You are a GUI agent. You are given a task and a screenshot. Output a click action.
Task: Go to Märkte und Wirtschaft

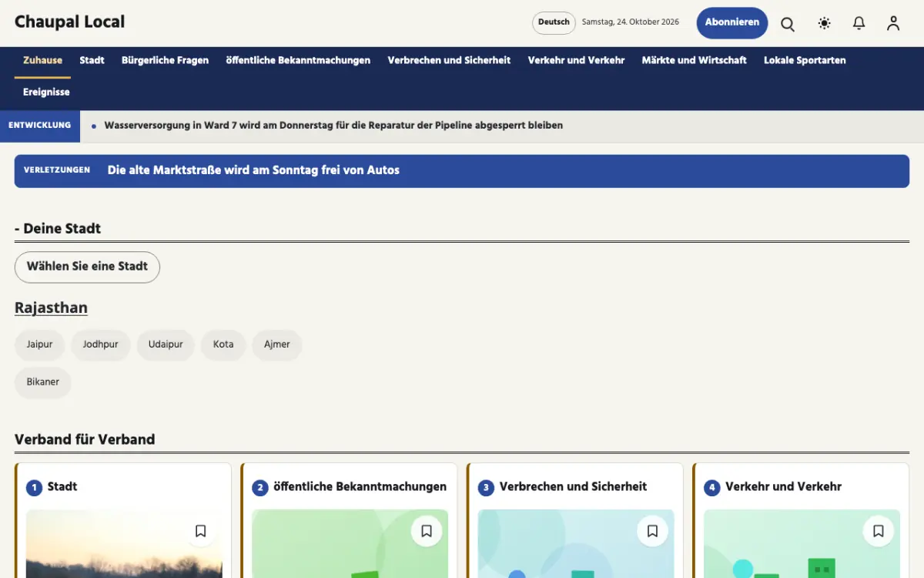point(694,60)
